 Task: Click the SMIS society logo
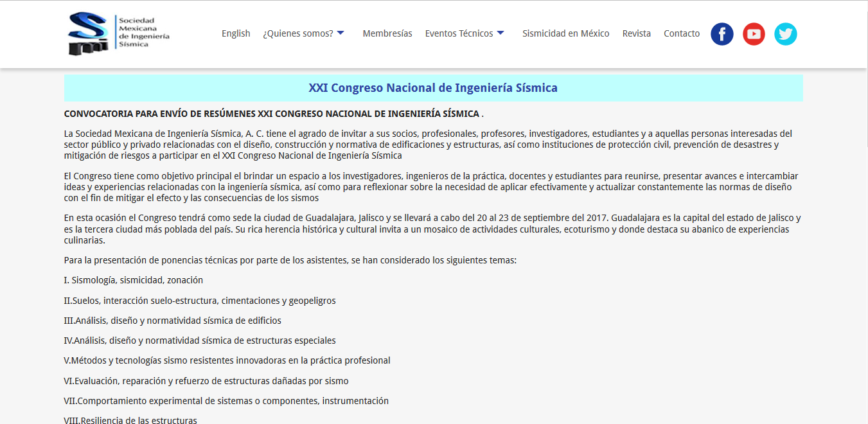[x=119, y=33]
